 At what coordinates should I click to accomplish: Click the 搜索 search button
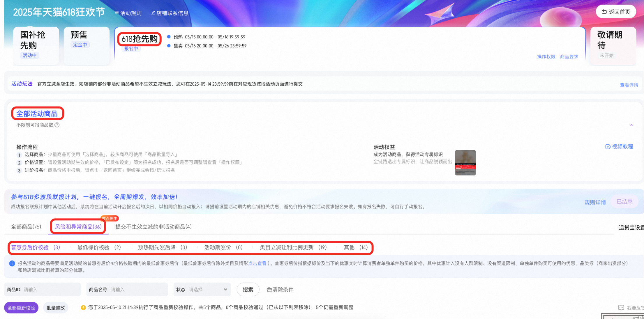(x=248, y=290)
